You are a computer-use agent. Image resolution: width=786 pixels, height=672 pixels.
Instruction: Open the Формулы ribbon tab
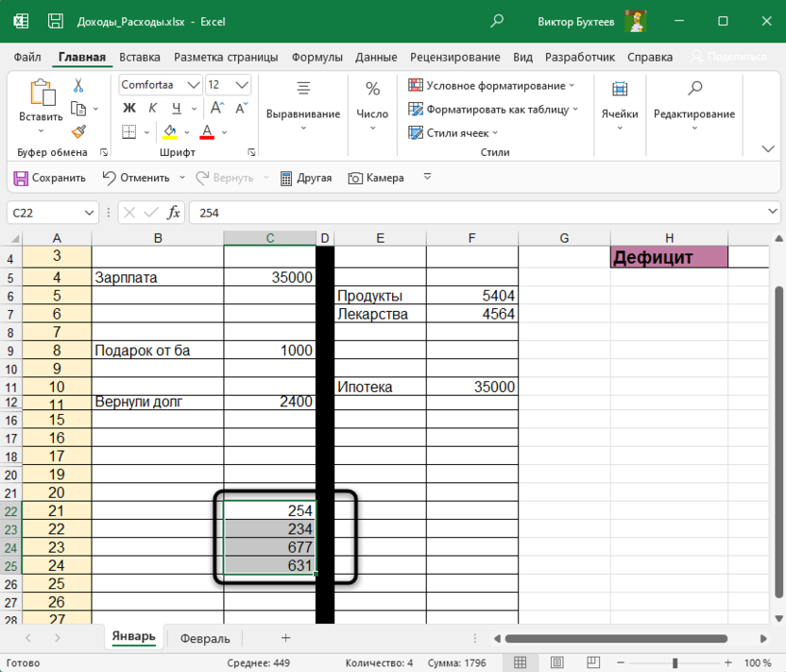pyautogui.click(x=316, y=57)
